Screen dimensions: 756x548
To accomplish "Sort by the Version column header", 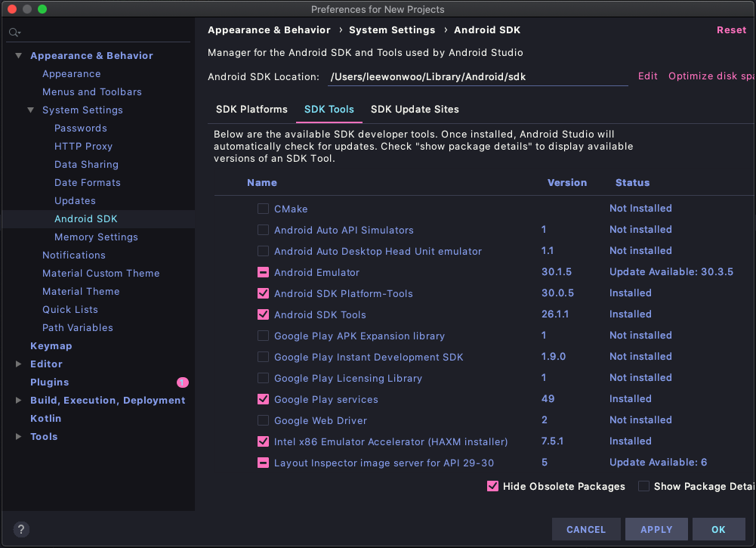I will [x=567, y=183].
